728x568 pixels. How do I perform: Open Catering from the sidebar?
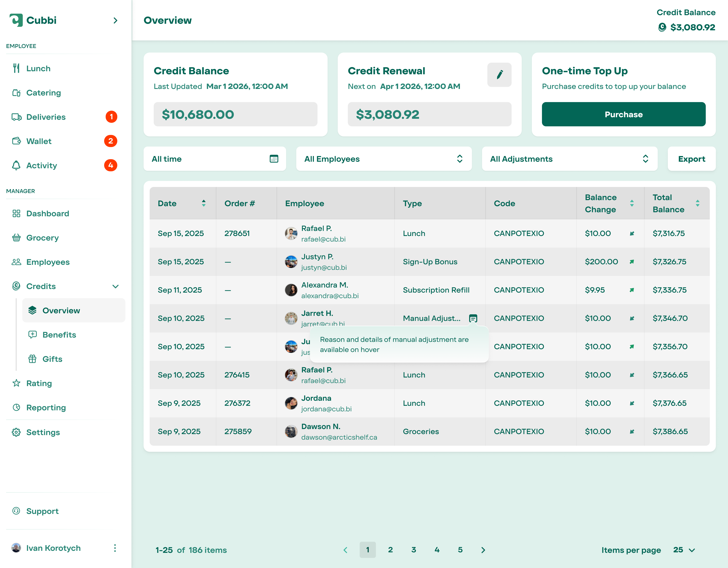[44, 93]
